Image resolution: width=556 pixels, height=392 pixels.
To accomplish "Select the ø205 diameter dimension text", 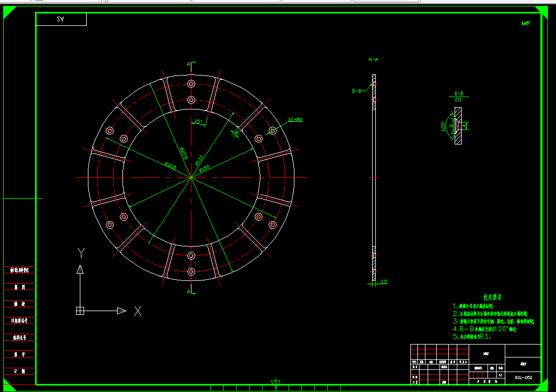I will point(170,166).
